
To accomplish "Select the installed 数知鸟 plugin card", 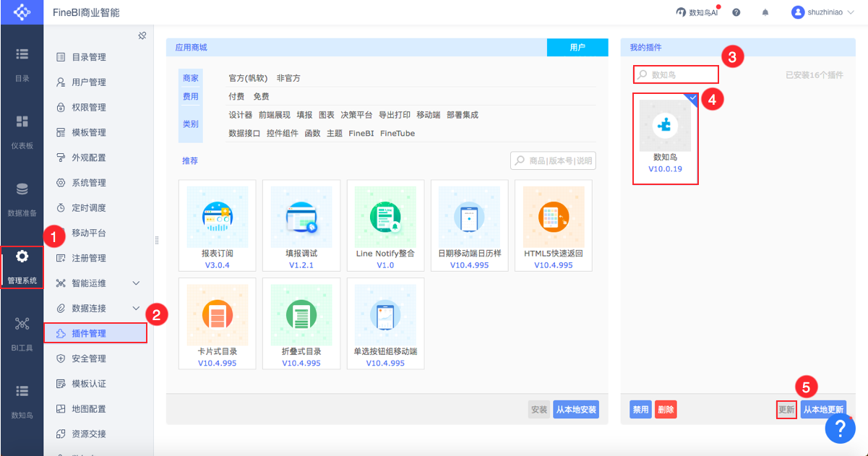I will (666, 139).
